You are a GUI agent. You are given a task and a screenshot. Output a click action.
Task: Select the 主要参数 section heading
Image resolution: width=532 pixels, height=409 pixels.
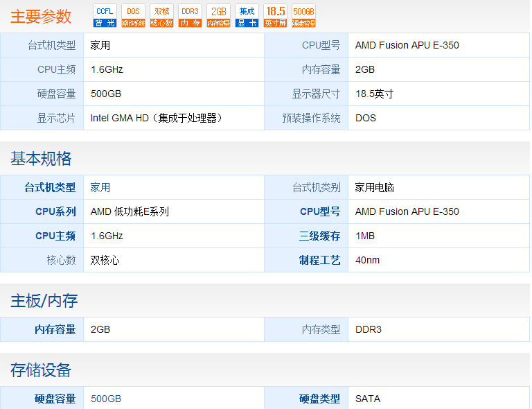pyautogui.click(x=41, y=17)
